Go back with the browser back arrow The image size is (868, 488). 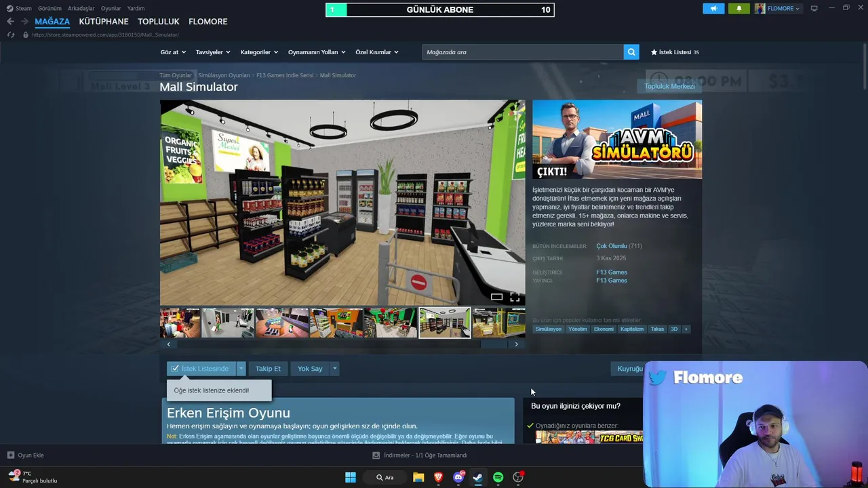[10, 22]
